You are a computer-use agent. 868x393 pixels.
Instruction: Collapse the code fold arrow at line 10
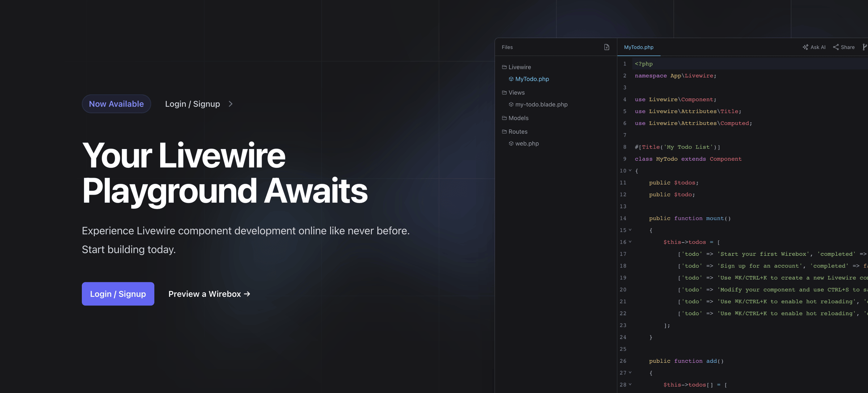click(630, 170)
